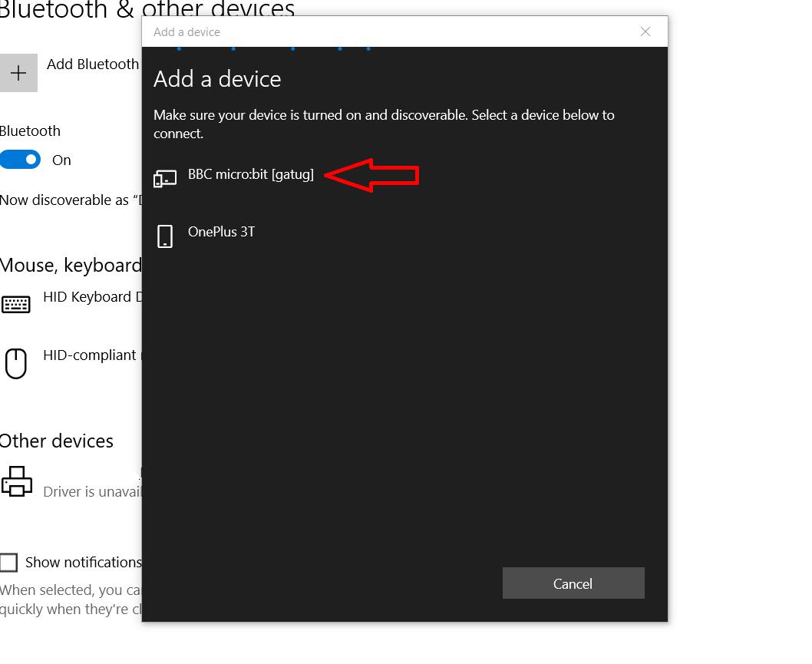Viewport: 812px width, 664px height.
Task: Close the Add a device dialog
Action: [x=645, y=31]
